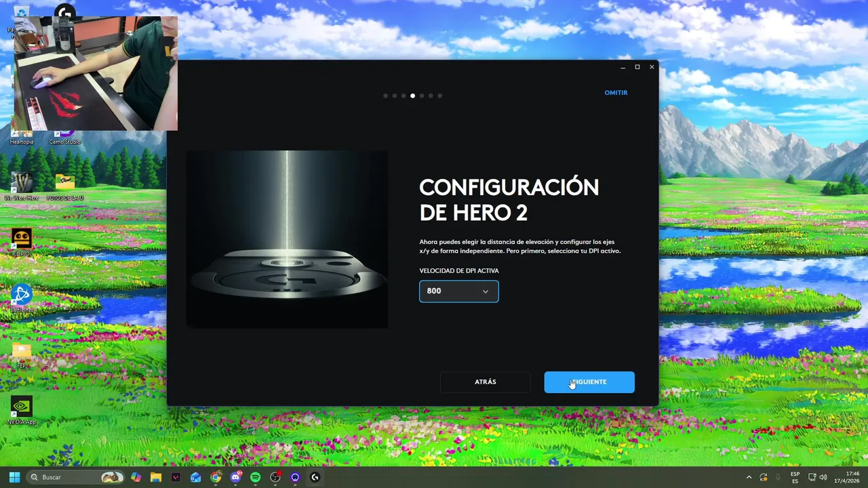Minimize the G HUB setup window

click(x=623, y=67)
